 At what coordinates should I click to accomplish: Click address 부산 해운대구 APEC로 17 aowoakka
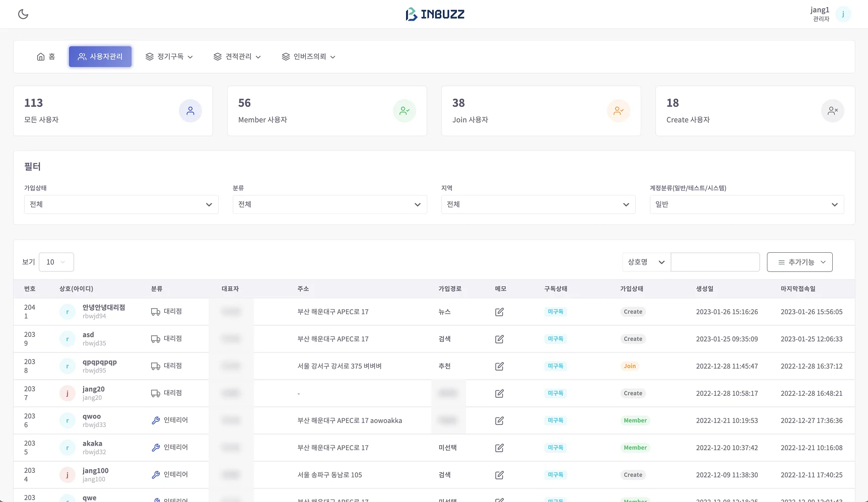click(x=350, y=420)
